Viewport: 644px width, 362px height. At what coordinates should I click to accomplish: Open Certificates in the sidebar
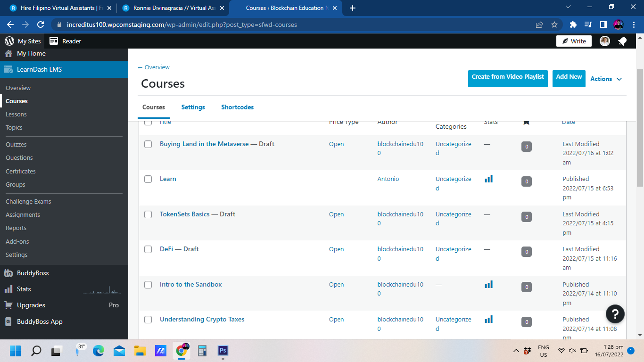pyautogui.click(x=21, y=171)
